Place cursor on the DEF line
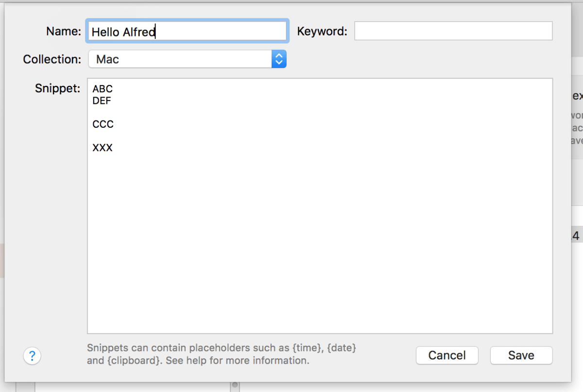The image size is (583, 392). click(102, 101)
